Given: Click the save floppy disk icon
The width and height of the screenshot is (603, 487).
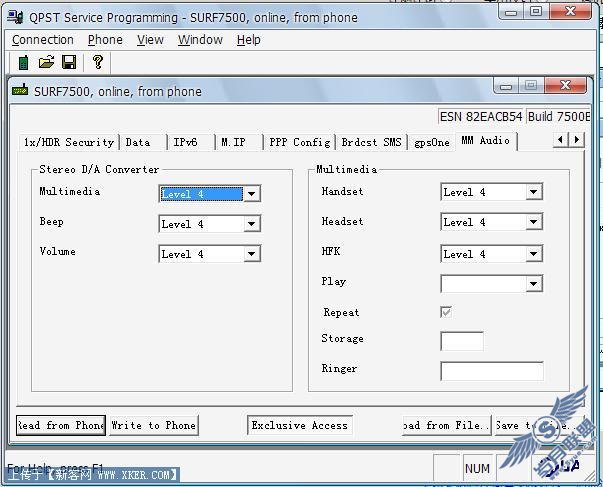Looking at the screenshot, I should [69, 62].
